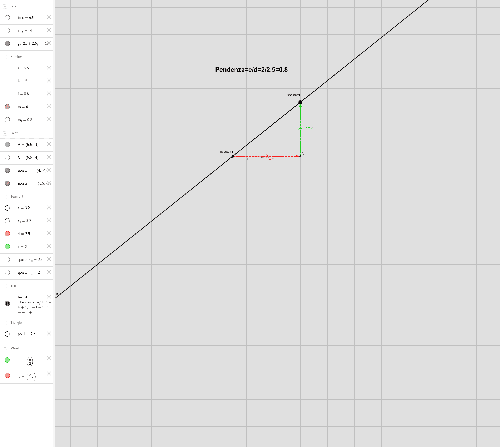Hide red segment d = 2.5
Screen dimensions: 501x448
pos(7,234)
